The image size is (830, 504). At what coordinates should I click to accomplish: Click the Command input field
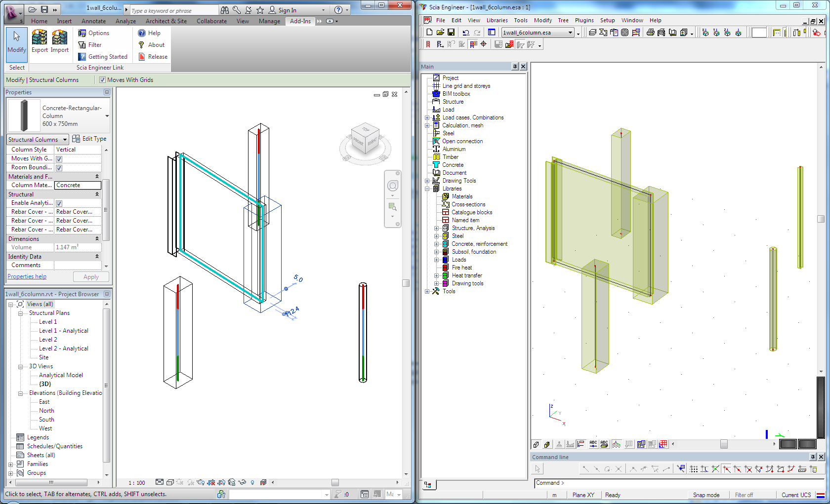[679, 483]
